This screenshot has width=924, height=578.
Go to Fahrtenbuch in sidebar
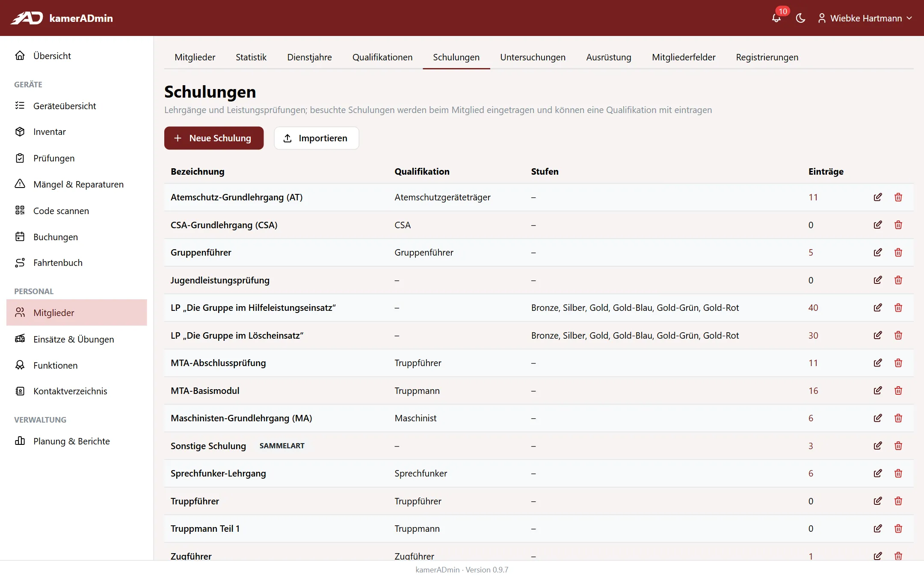pos(77,263)
